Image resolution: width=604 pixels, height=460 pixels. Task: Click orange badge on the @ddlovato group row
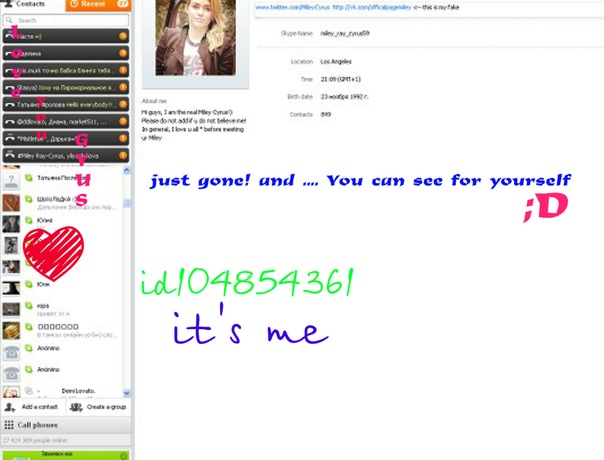(x=123, y=121)
